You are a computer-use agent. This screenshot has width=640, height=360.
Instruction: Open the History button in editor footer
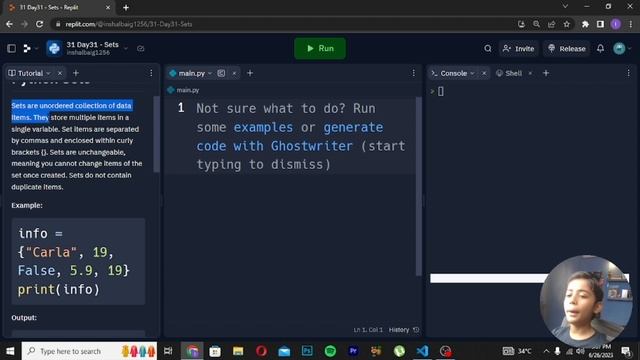coord(404,330)
